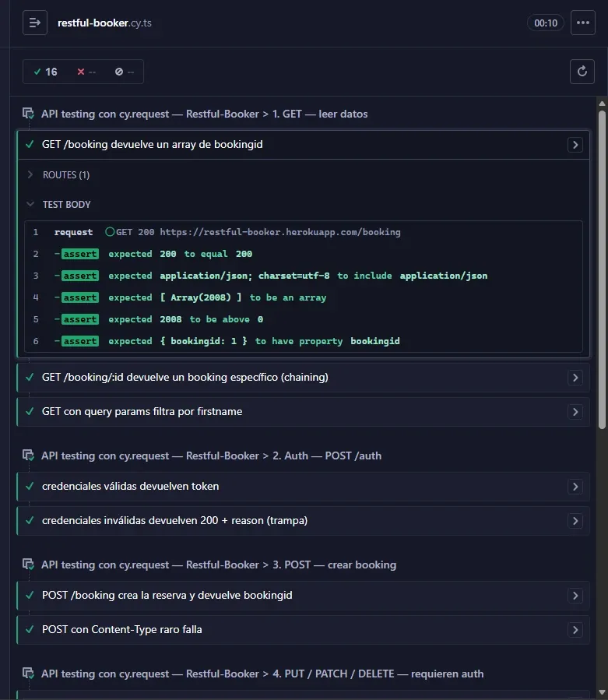This screenshot has width=608, height=700.
Task: Open the three-dots options menu
Action: [582, 23]
